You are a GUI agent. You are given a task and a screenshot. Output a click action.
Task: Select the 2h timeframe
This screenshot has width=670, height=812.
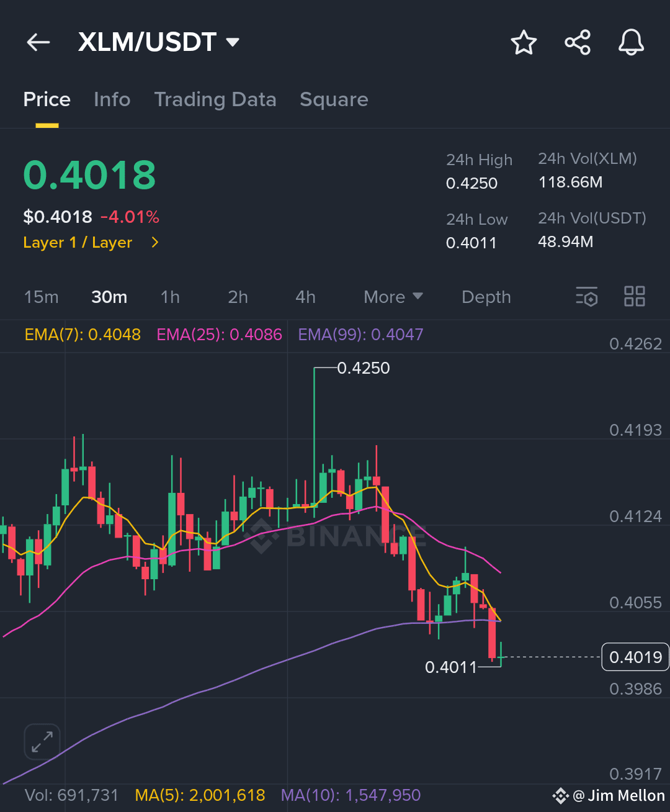pos(238,297)
